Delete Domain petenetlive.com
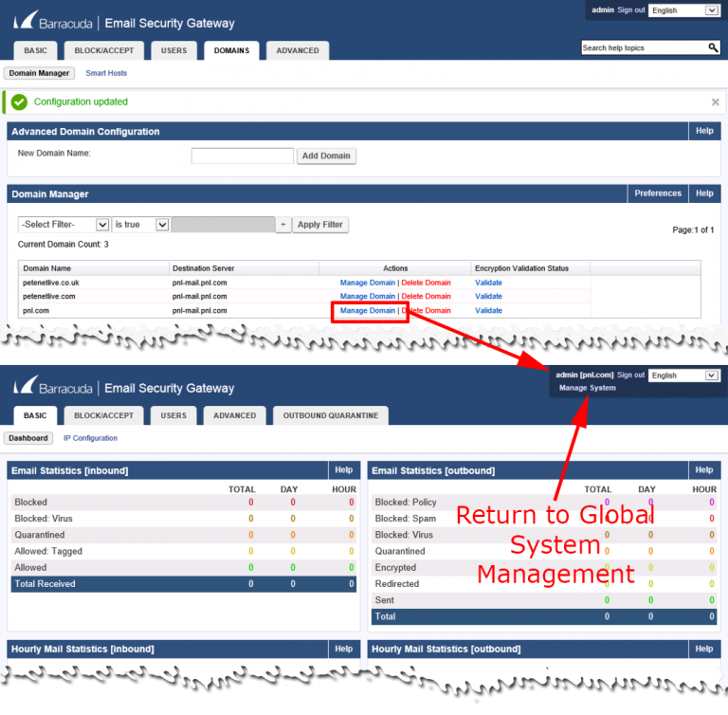Viewport: 728px width, 715px height. click(426, 297)
